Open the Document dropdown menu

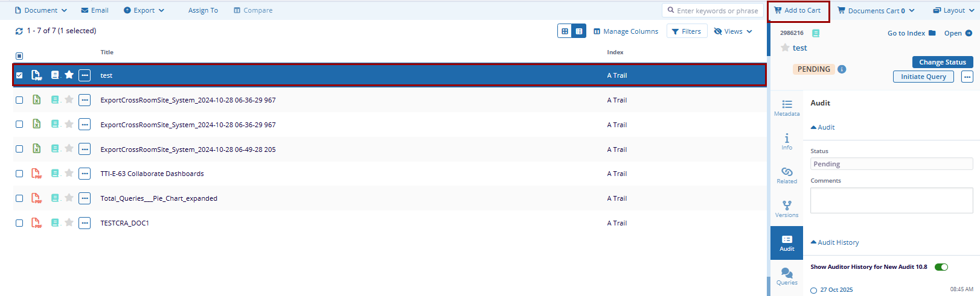pos(41,10)
